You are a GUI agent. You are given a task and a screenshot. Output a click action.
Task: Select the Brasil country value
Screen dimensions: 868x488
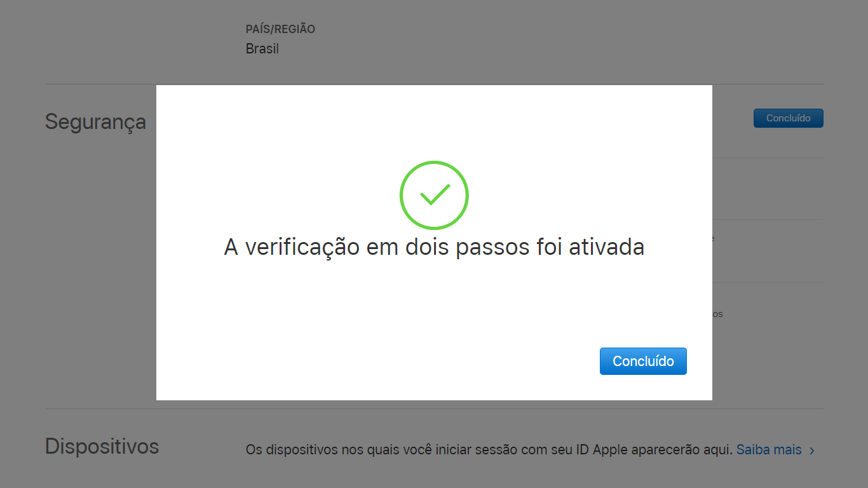262,49
